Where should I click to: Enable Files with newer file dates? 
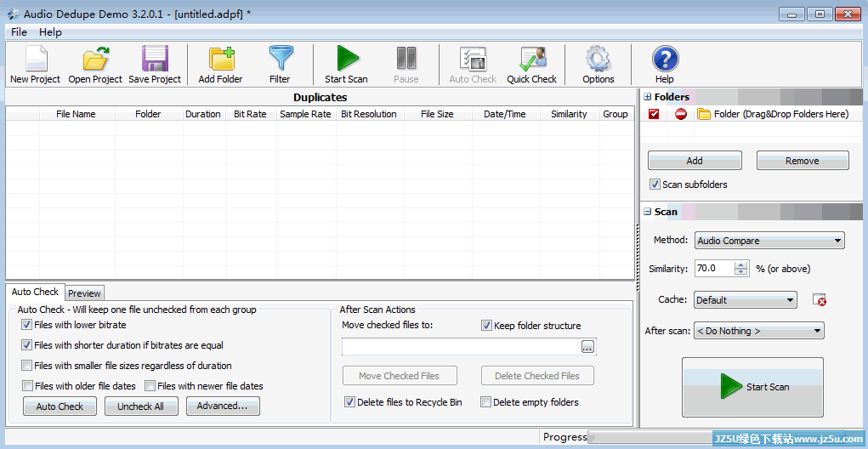click(x=150, y=386)
